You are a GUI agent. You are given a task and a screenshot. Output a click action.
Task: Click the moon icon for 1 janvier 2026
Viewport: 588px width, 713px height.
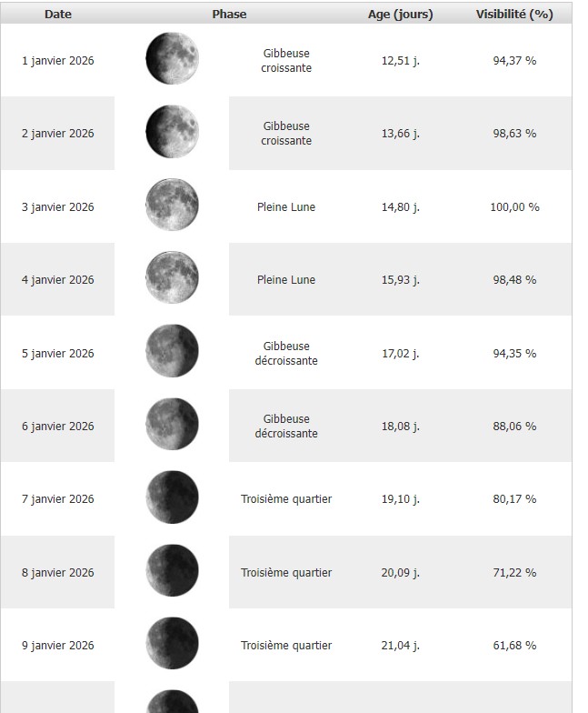coord(172,59)
